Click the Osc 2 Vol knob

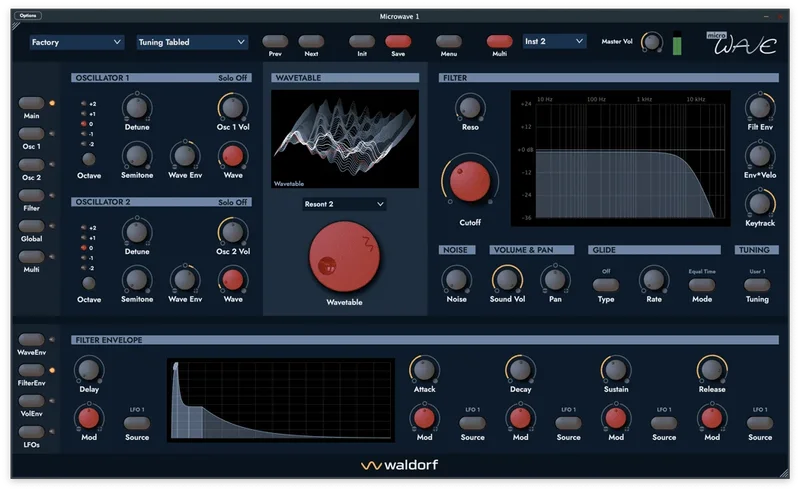pyautogui.click(x=233, y=232)
